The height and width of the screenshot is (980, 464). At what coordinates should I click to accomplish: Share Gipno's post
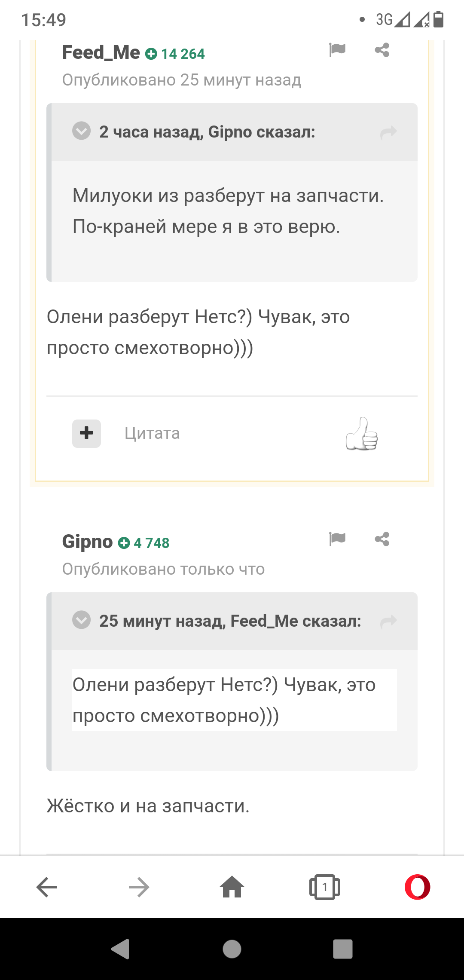[382, 539]
